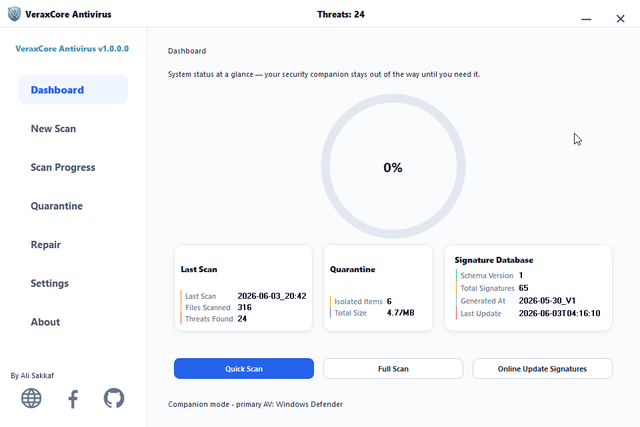640x427 pixels.
Task: Click Generated At value 2026-05-30_V1
Action: click(x=547, y=301)
